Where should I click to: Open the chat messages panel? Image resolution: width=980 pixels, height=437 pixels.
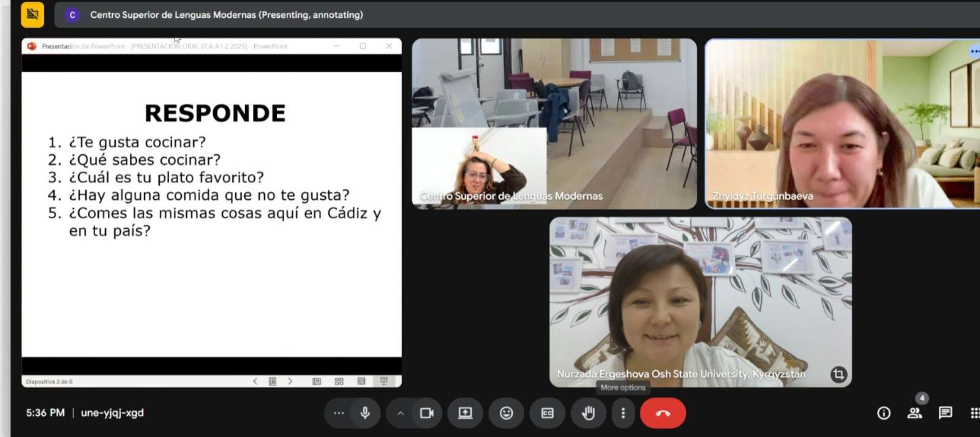945,413
